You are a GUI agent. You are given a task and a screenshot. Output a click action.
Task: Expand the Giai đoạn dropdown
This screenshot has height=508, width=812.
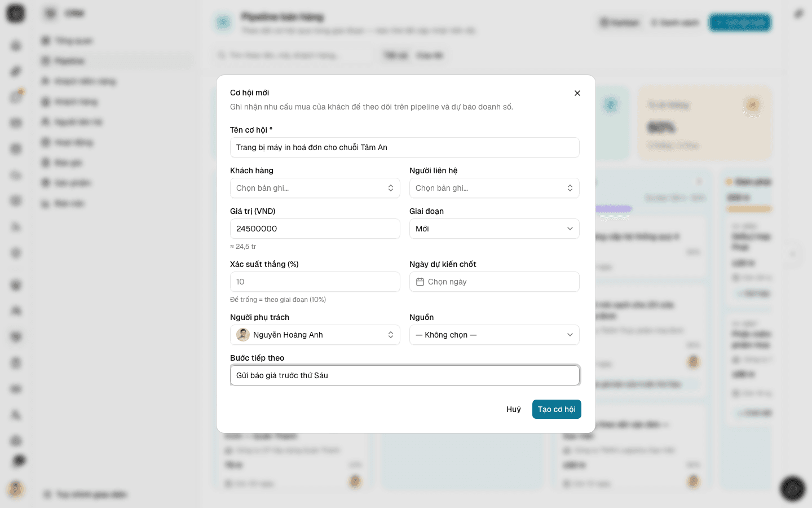(494, 229)
